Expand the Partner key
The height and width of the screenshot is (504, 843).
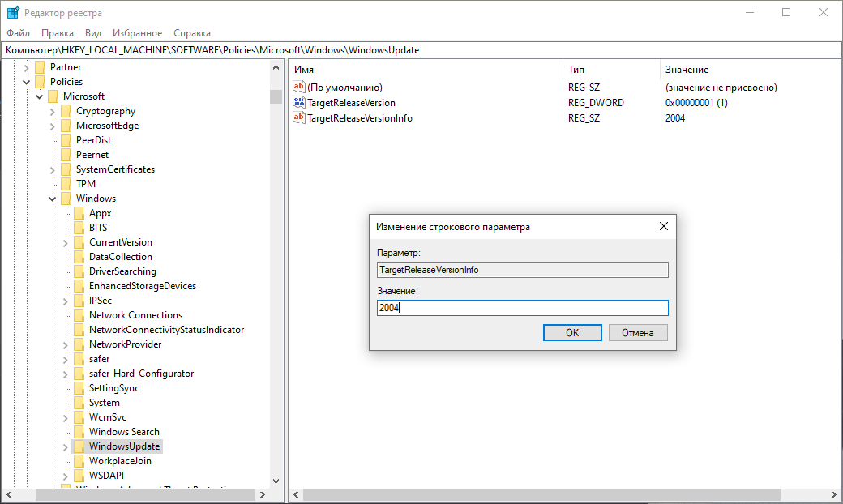click(26, 68)
